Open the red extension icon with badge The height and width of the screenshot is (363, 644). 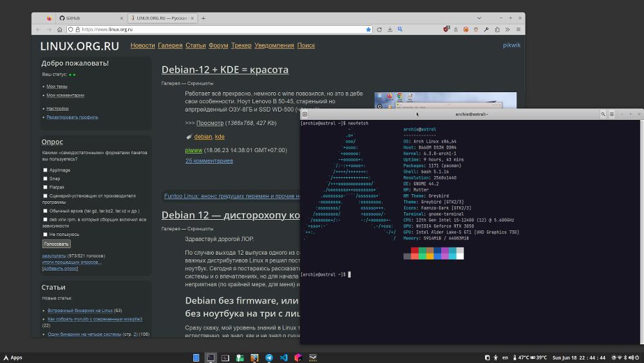click(446, 29)
